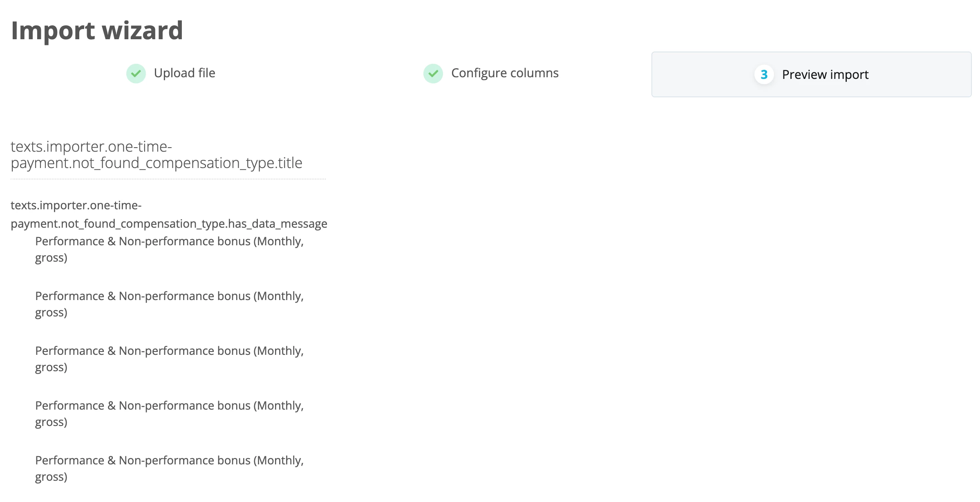Select the second Performance & Non-performance bonus entry
The image size is (980, 502).
click(169, 304)
